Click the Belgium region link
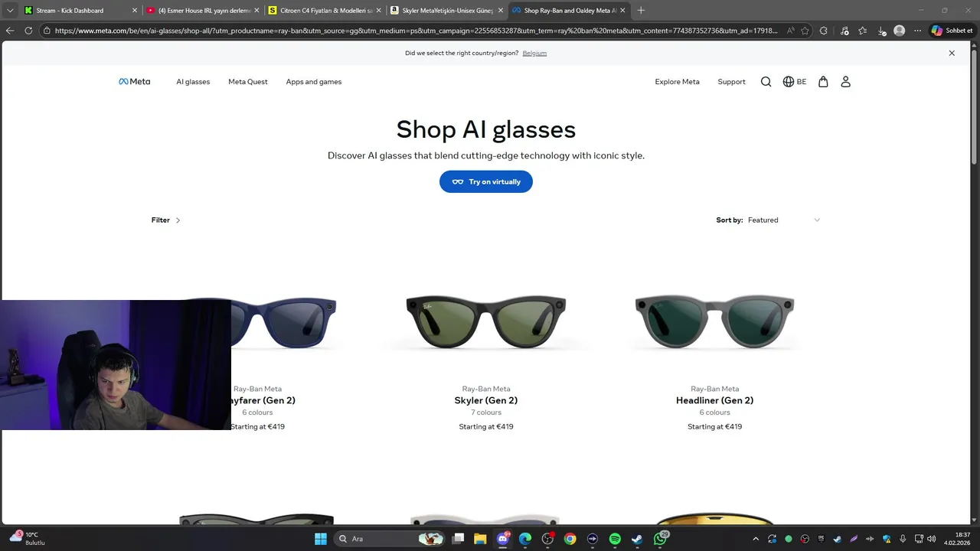 [x=534, y=53]
